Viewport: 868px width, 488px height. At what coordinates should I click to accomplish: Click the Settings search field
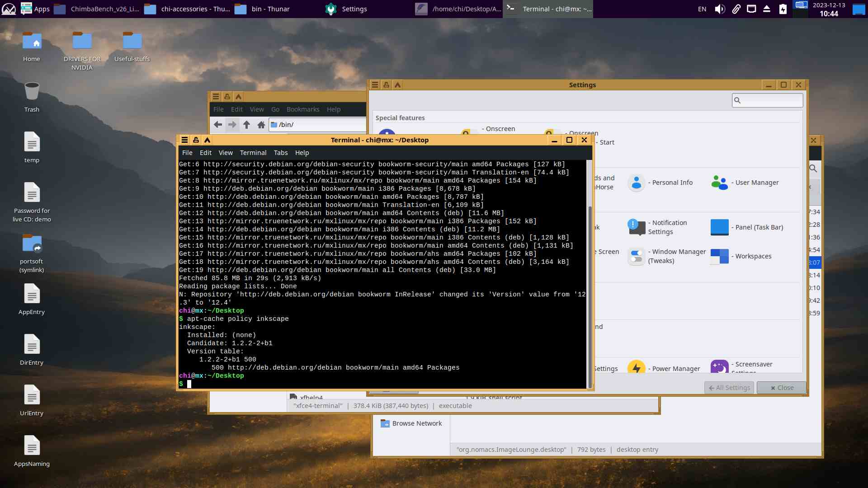pyautogui.click(x=770, y=100)
